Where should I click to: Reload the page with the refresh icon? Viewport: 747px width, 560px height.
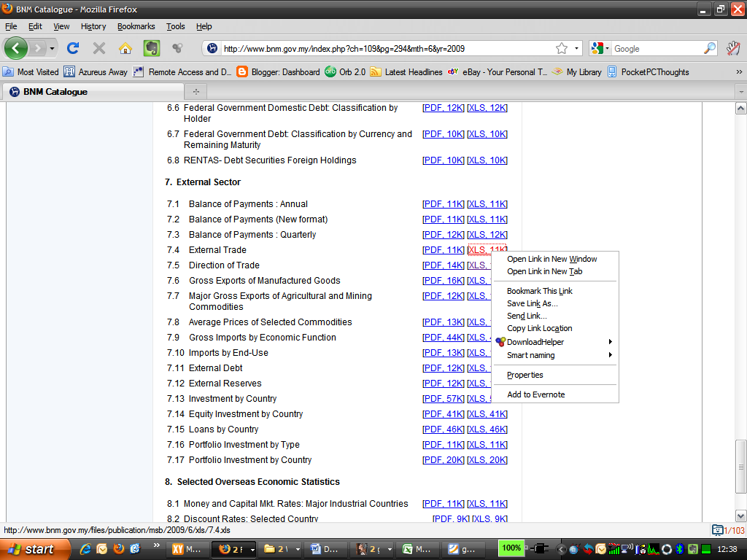click(73, 48)
